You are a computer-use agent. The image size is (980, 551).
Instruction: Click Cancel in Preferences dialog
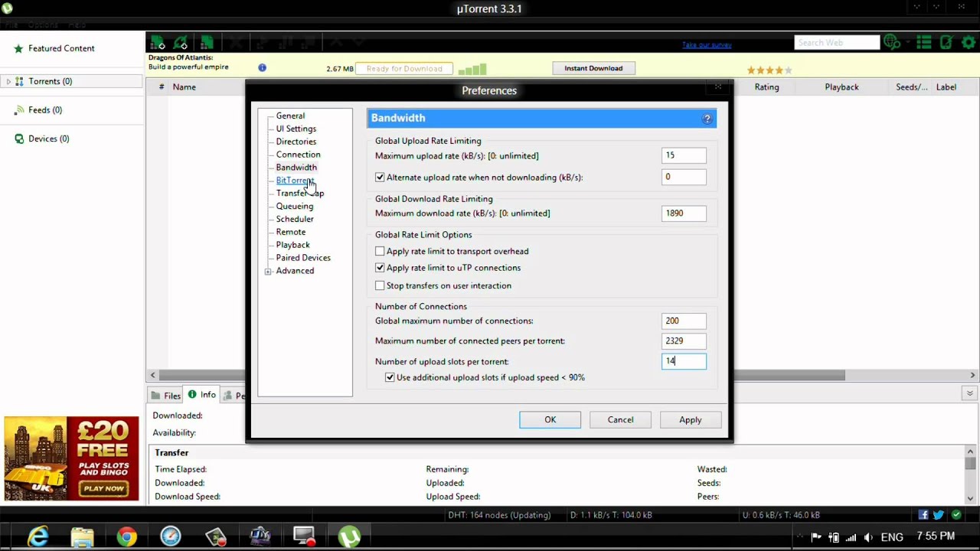620,419
